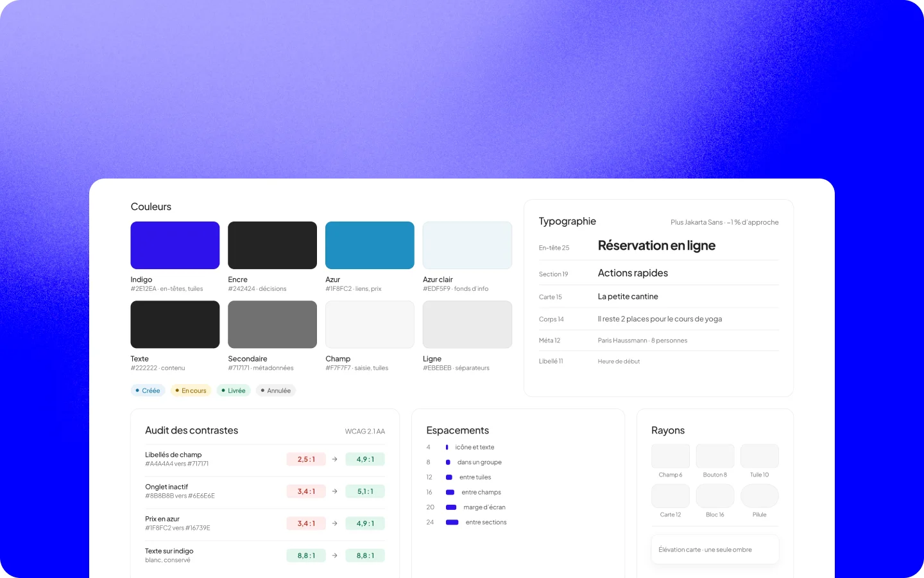This screenshot has width=924, height=578.
Task: Click the Réservation en ligne heading
Action: 656,245
